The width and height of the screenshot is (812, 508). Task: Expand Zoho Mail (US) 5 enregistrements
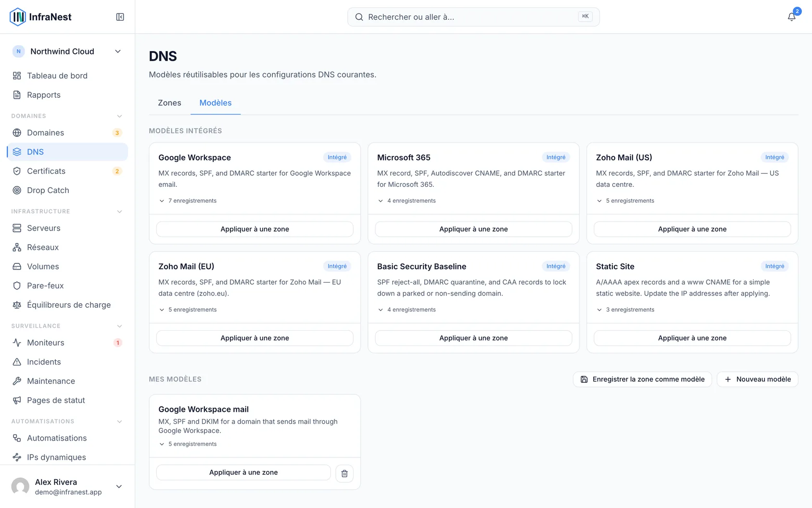point(625,201)
